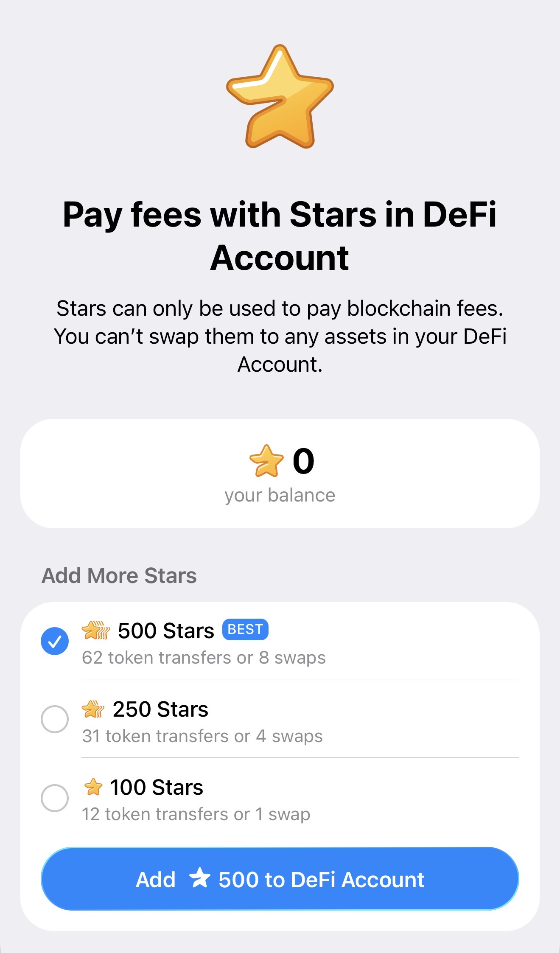
Task: Tap the 250 Stars label
Action: pos(160,709)
